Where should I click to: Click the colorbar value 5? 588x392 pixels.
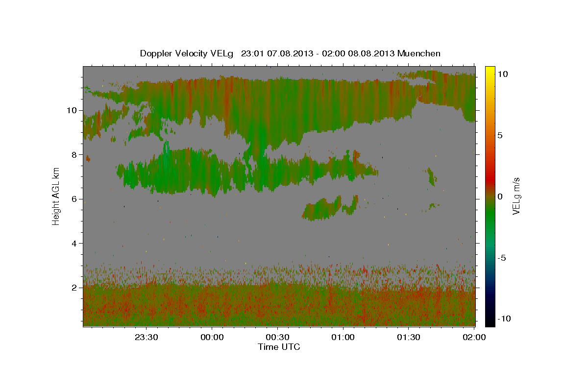500,135
